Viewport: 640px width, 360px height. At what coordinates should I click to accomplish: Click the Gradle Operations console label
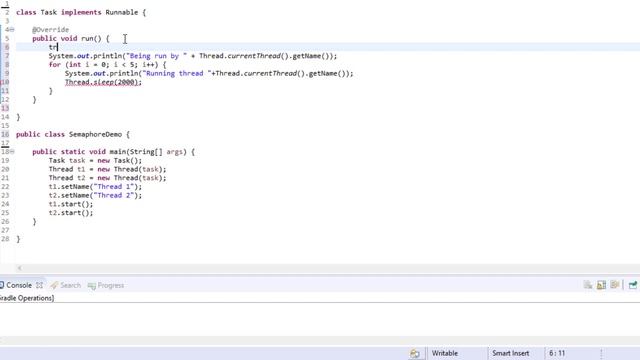[27, 298]
